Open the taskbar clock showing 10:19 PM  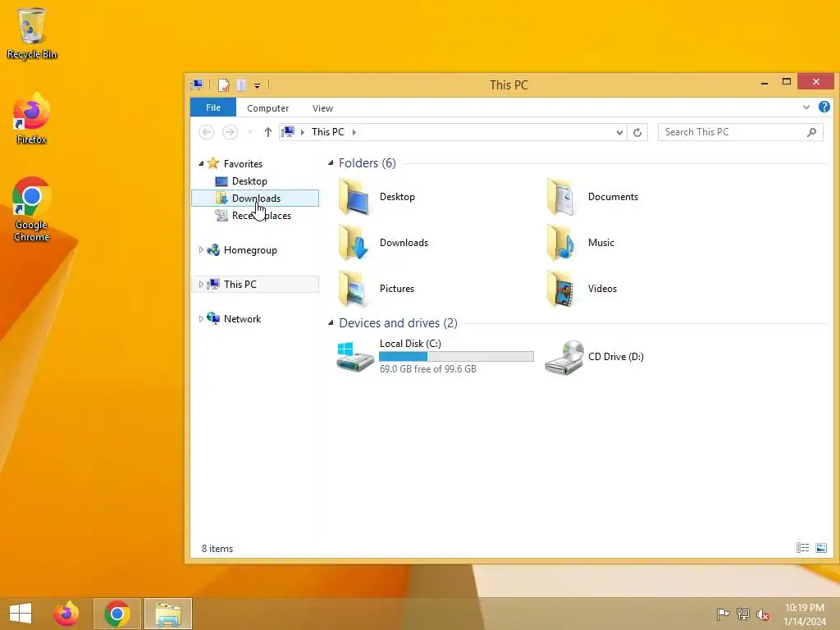pos(805,614)
